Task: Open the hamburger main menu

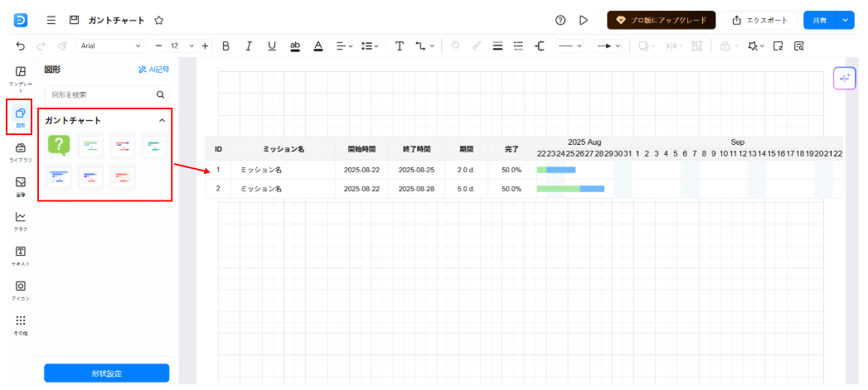Action: [51, 21]
